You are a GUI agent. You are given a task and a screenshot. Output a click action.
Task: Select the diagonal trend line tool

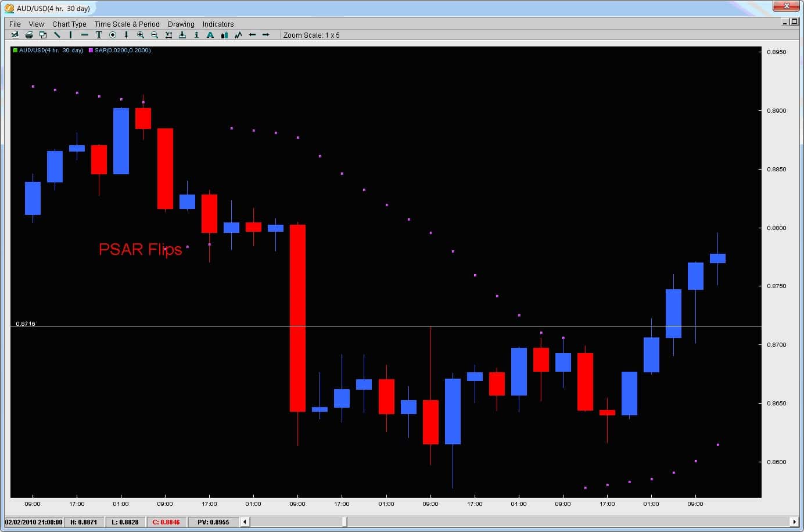coord(57,35)
